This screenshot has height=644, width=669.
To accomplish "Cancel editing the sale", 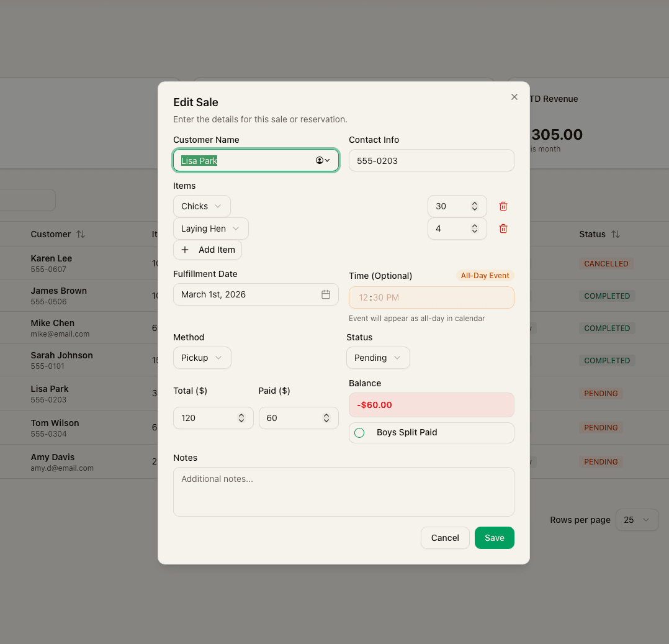I will (x=445, y=537).
